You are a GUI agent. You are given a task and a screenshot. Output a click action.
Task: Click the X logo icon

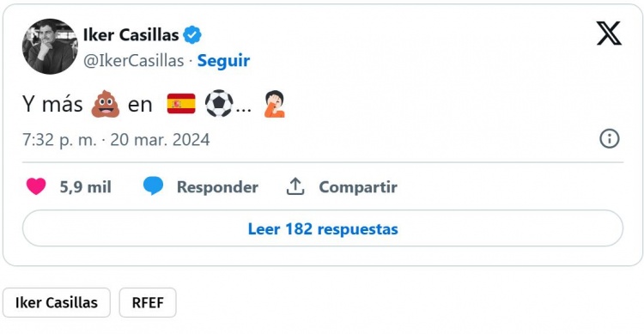pyautogui.click(x=609, y=33)
